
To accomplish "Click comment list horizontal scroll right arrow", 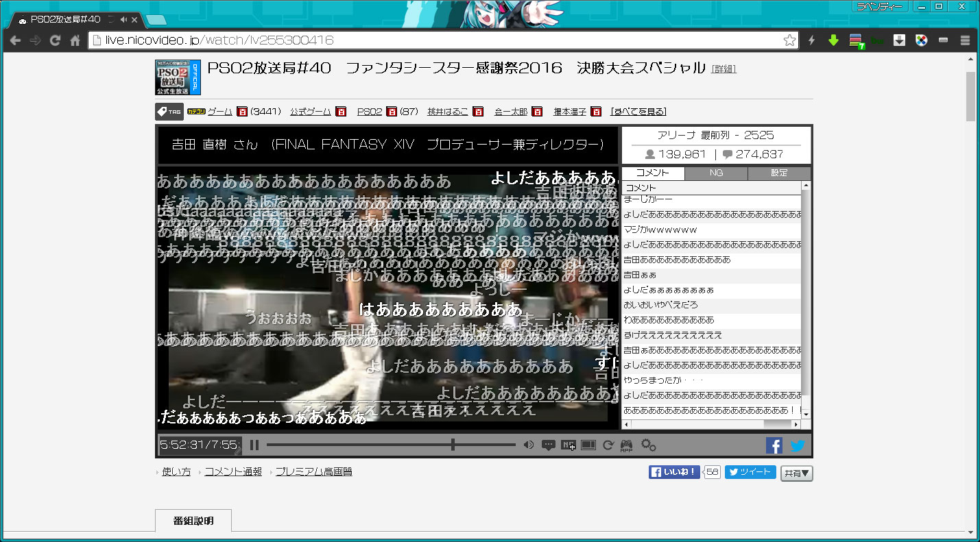I will pyautogui.click(x=796, y=425).
